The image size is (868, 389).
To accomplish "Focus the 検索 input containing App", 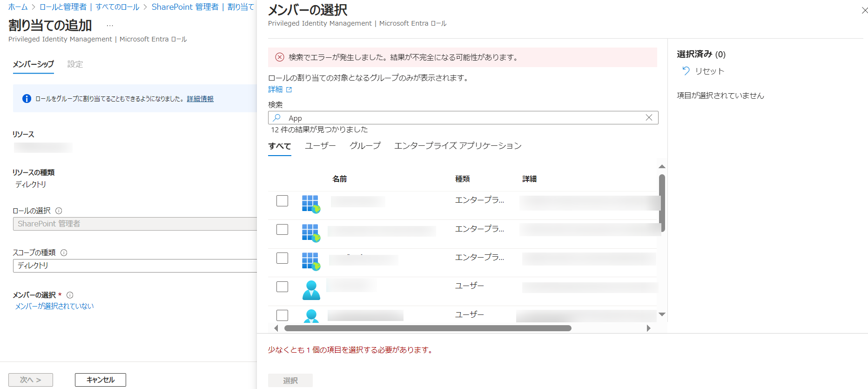I will point(463,117).
